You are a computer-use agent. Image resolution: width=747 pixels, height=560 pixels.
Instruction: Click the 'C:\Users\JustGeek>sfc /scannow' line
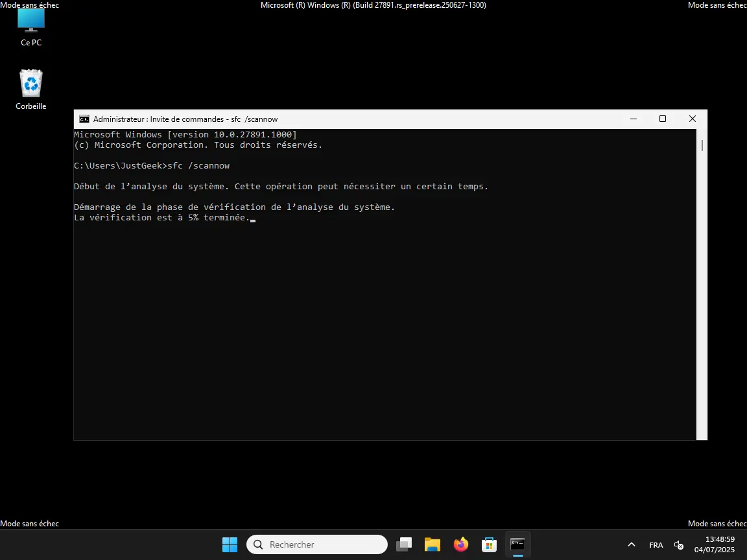coord(152,166)
